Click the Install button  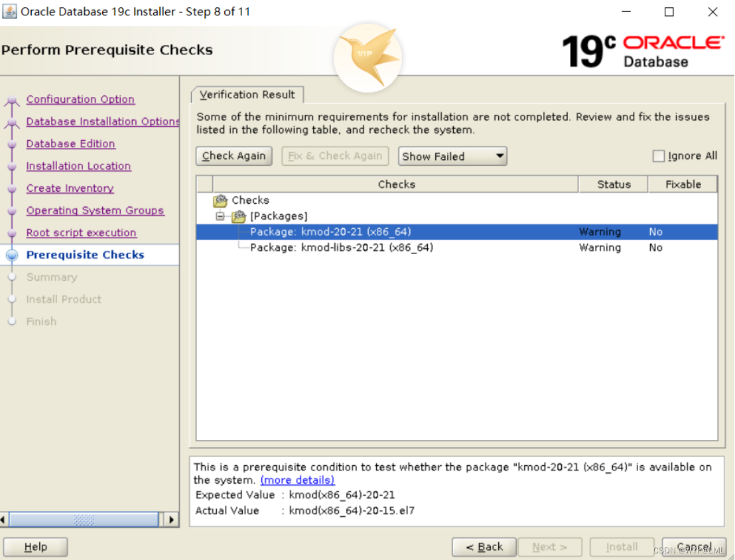coord(622,547)
